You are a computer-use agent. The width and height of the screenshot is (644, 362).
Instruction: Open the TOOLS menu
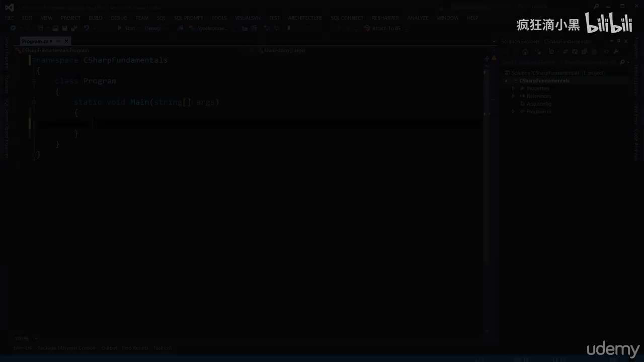(x=219, y=18)
